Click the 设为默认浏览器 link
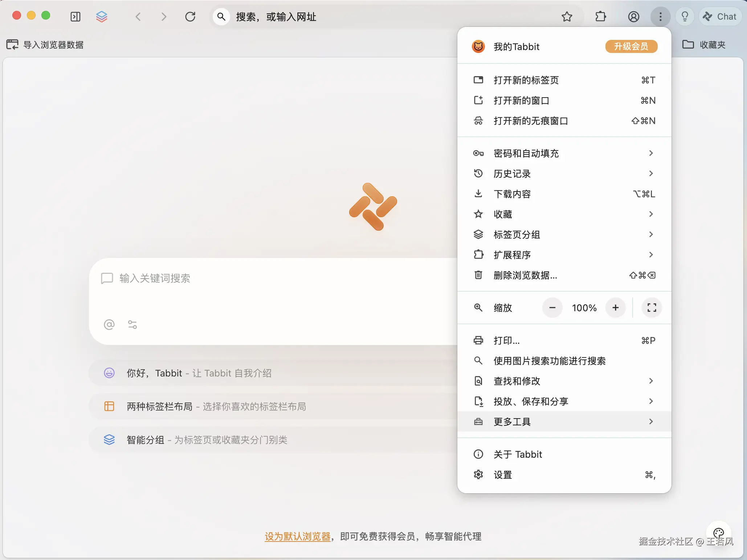The height and width of the screenshot is (560, 747). pos(297,536)
